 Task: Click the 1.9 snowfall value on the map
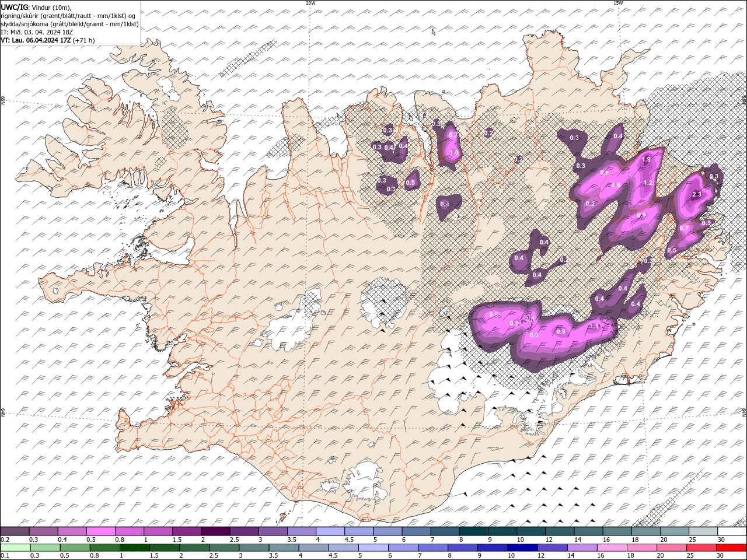[x=646, y=159]
